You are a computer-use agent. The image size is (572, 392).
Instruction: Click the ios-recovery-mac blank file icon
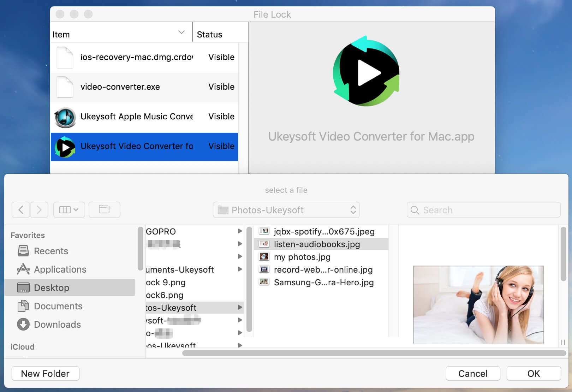point(65,57)
